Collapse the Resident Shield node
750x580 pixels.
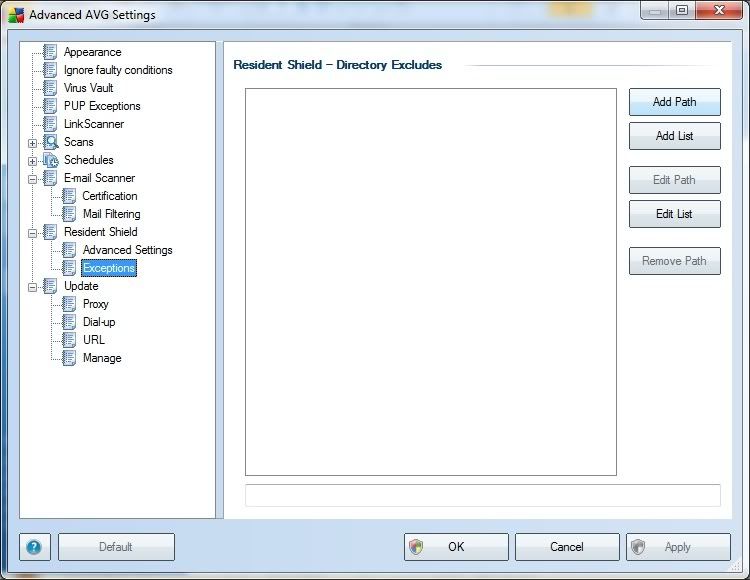(32, 233)
